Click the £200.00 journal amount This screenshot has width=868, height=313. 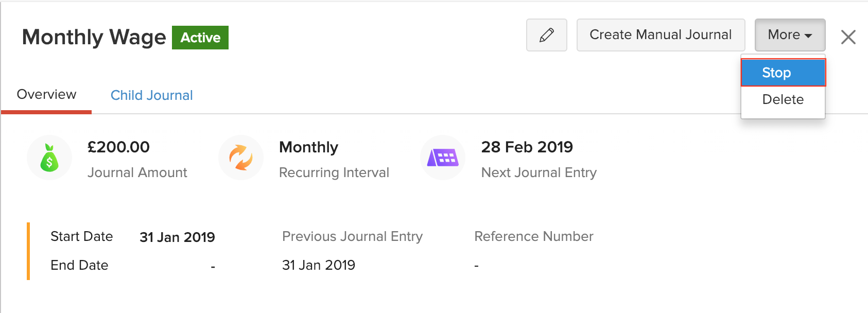point(118,147)
